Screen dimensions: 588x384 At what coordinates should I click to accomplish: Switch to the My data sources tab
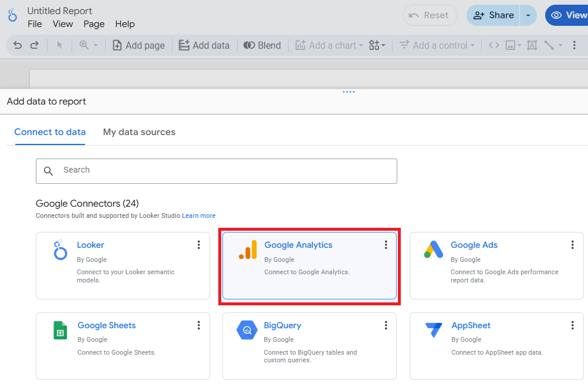pos(139,132)
